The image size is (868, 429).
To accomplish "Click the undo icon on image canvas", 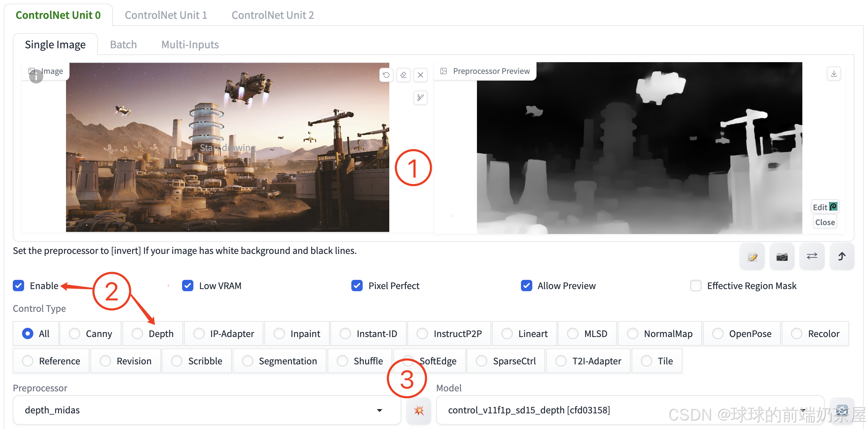I will tap(386, 75).
